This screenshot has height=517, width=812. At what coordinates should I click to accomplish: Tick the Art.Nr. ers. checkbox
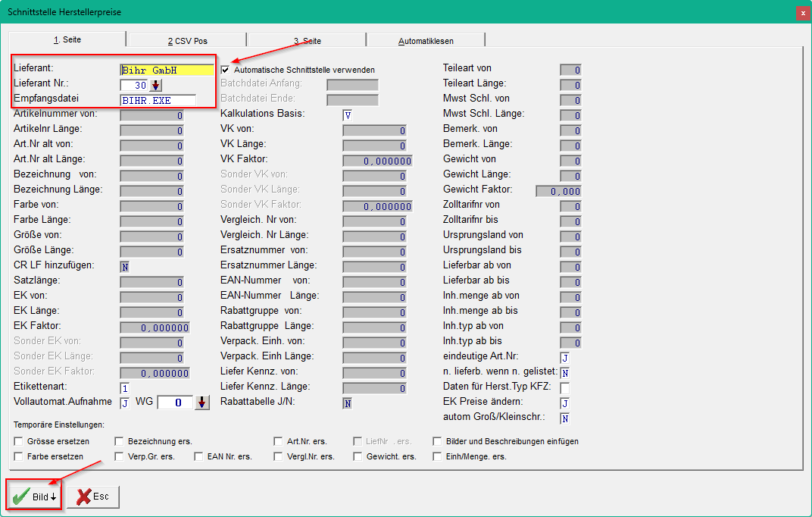tap(278, 441)
